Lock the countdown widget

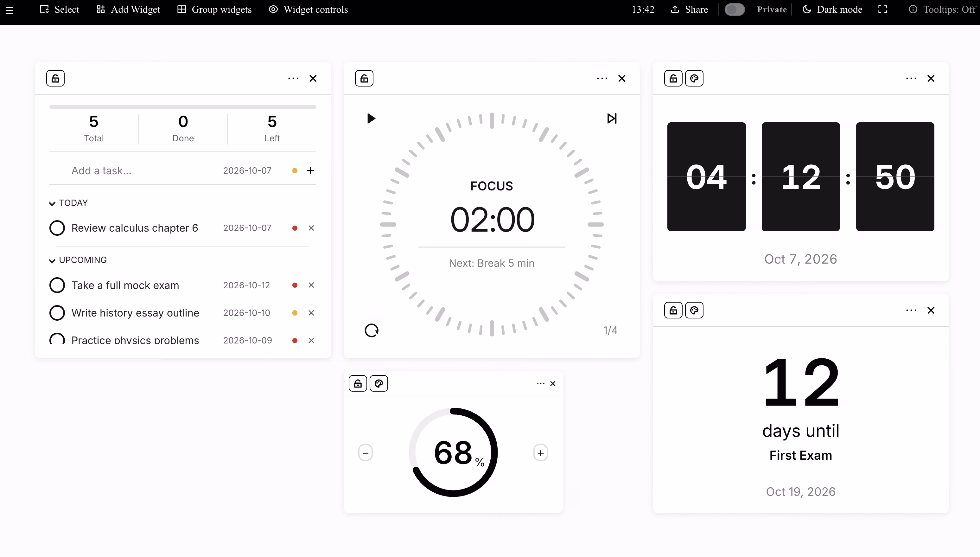pyautogui.click(x=673, y=310)
